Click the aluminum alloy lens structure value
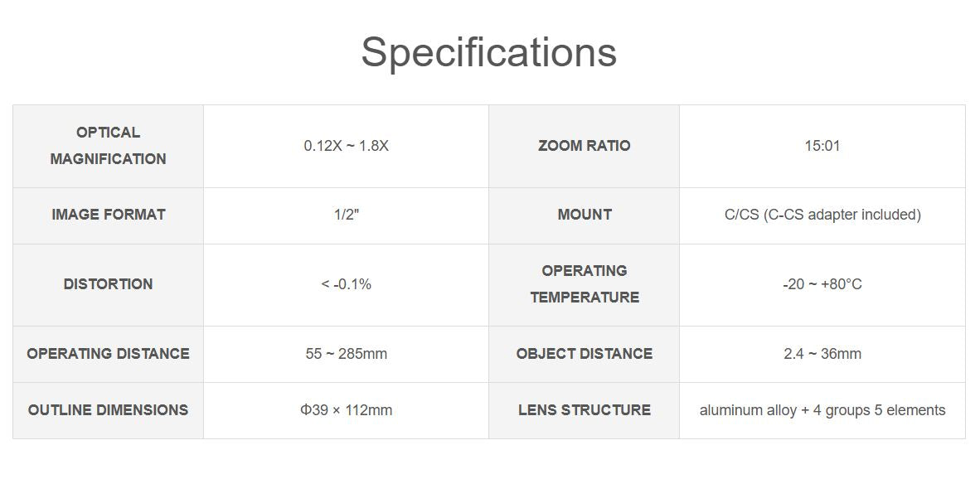The image size is (980, 479). coord(822,410)
